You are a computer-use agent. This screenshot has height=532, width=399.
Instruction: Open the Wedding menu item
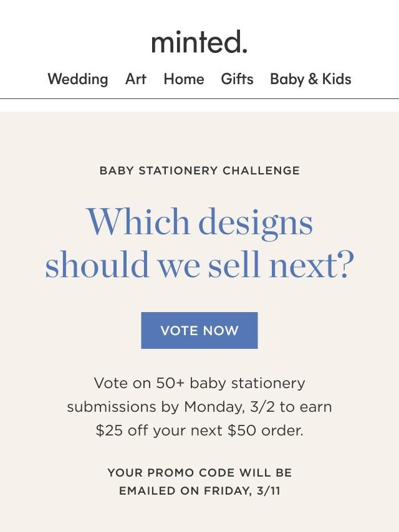78,79
